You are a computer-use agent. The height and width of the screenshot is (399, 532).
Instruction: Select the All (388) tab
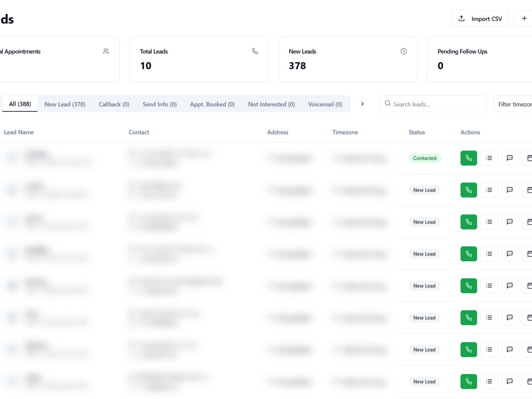(20, 104)
